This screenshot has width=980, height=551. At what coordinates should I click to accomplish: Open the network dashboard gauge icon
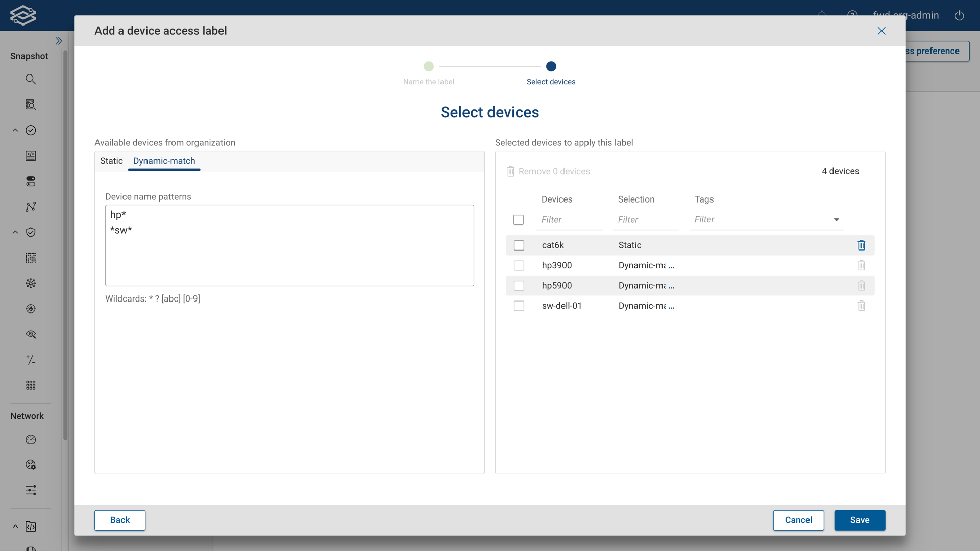pos(31,439)
